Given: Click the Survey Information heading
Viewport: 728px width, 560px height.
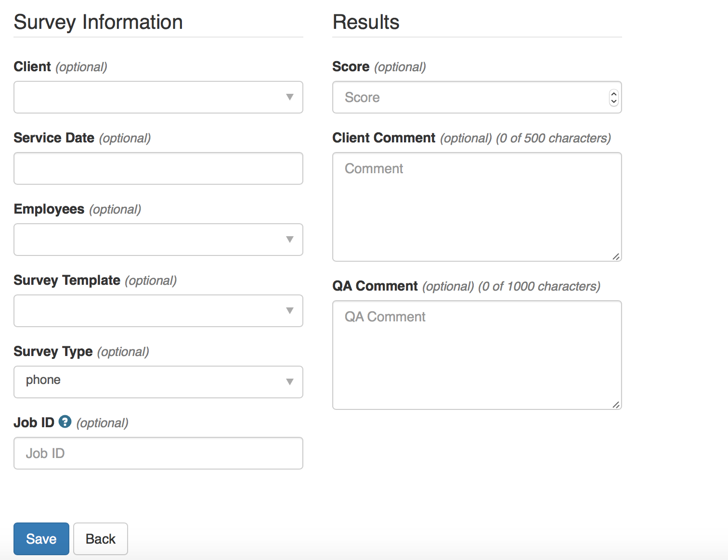Looking at the screenshot, I should pyautogui.click(x=98, y=22).
